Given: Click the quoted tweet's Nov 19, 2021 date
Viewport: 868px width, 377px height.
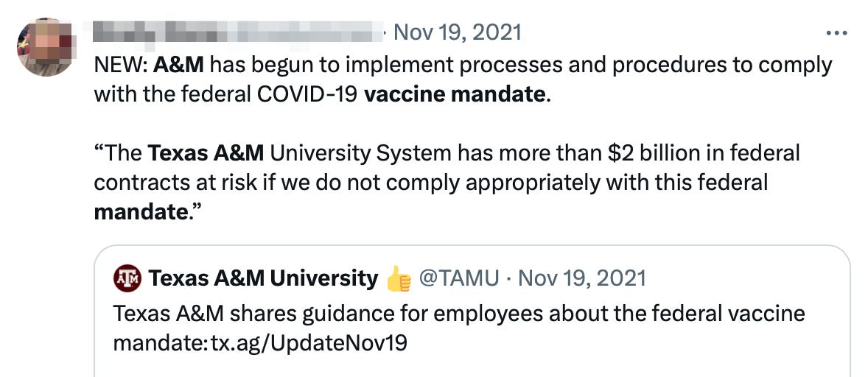Looking at the screenshot, I should point(582,278).
